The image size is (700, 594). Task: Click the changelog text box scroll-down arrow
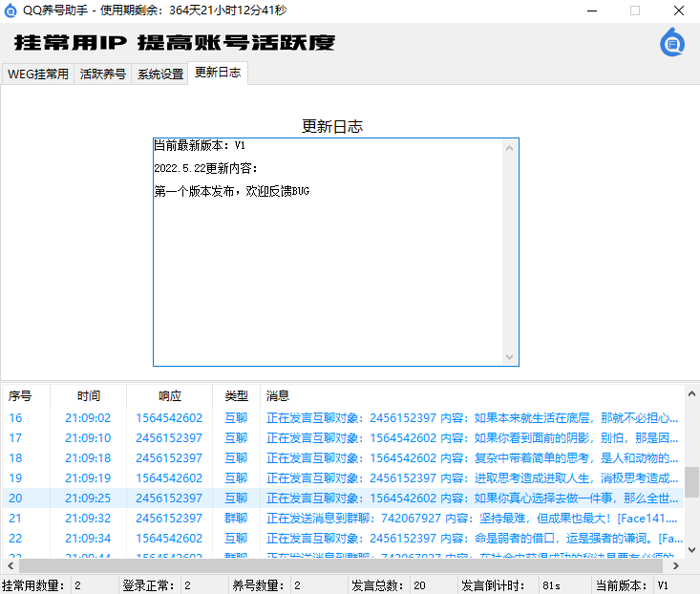[511, 357]
